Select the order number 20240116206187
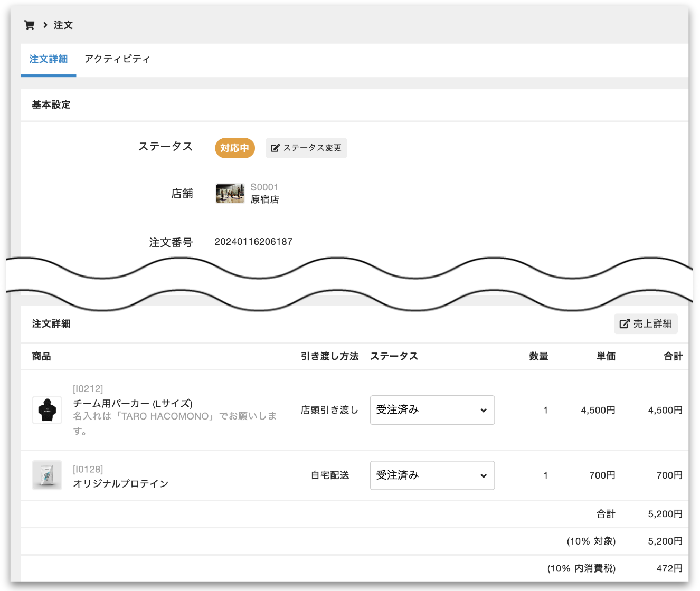 tap(253, 242)
